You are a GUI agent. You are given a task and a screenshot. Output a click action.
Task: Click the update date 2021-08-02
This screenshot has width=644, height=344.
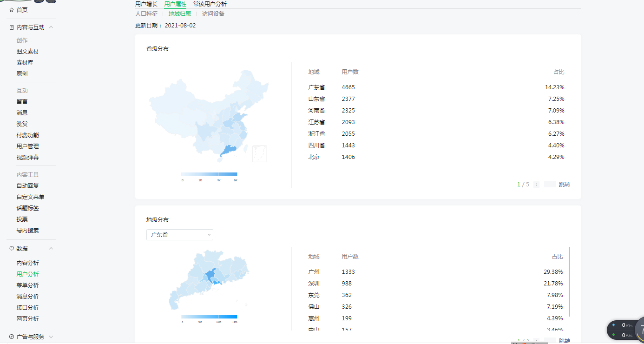(180, 26)
